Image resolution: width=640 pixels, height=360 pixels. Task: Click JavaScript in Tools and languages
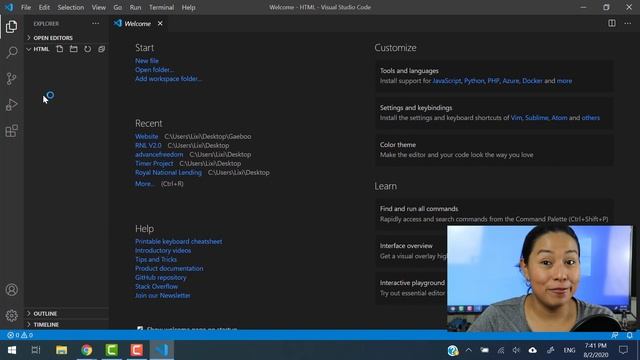click(447, 81)
